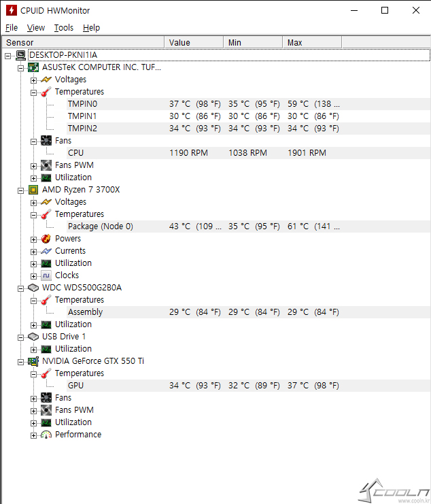Collapse the motherboard Temperatures node
Viewport: 431px width, 504px height.
pos(33,93)
